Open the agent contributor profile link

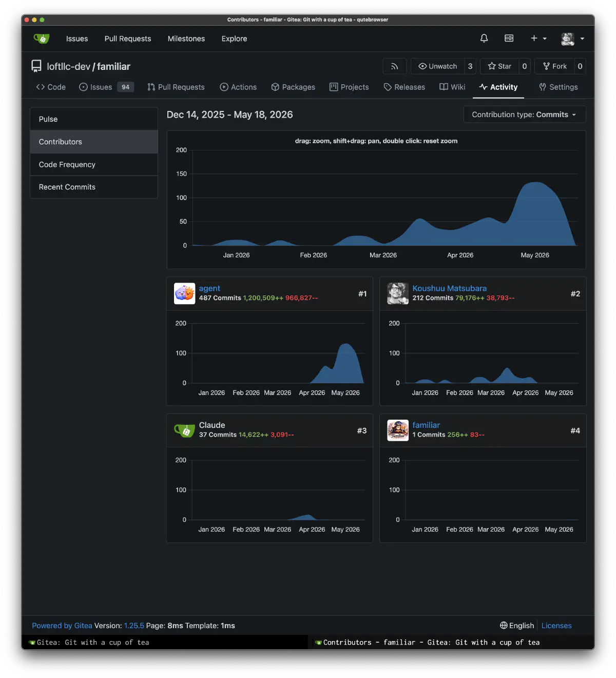(209, 289)
